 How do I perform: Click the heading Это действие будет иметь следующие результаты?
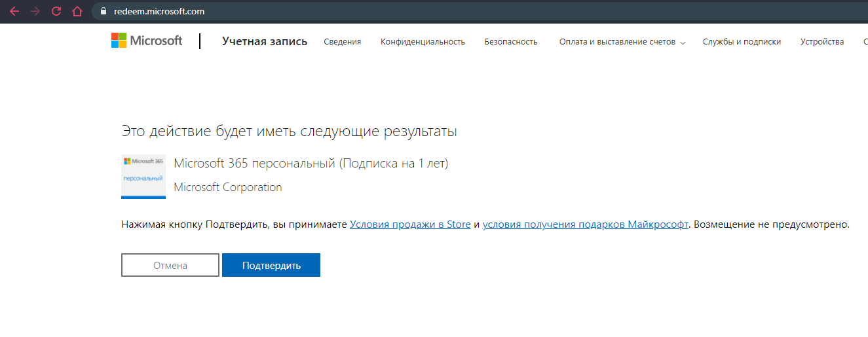point(289,132)
